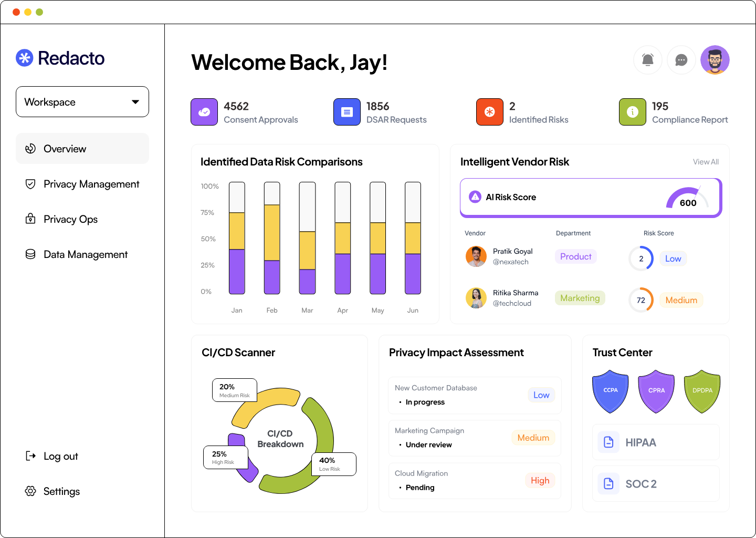Screen dimensions: 756x538
Task: Click the Mar bar in risk chart
Action: pos(307,238)
